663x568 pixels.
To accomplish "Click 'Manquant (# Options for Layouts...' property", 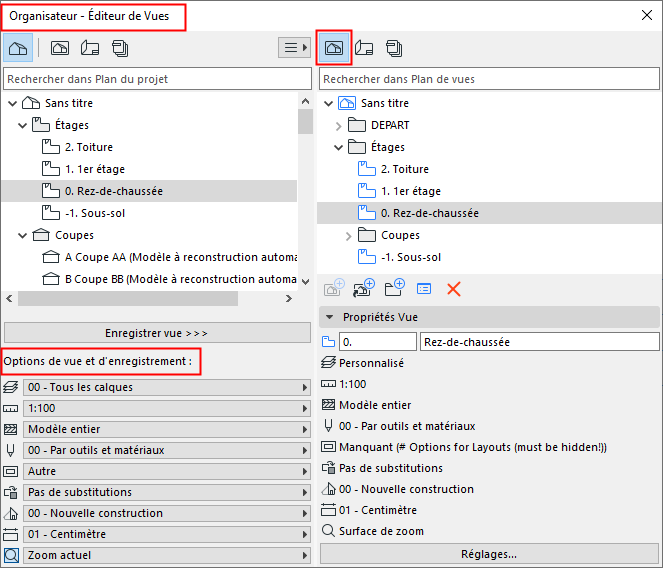I will point(473,447).
